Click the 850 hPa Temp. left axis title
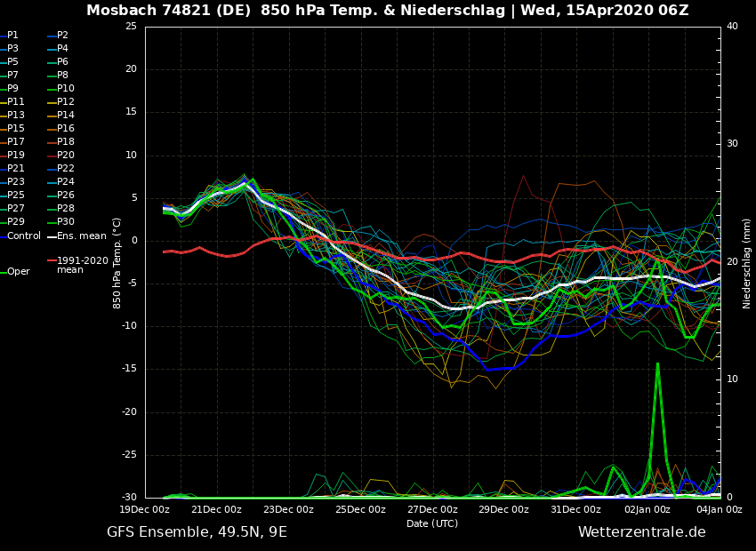The image size is (756, 551). [x=117, y=263]
